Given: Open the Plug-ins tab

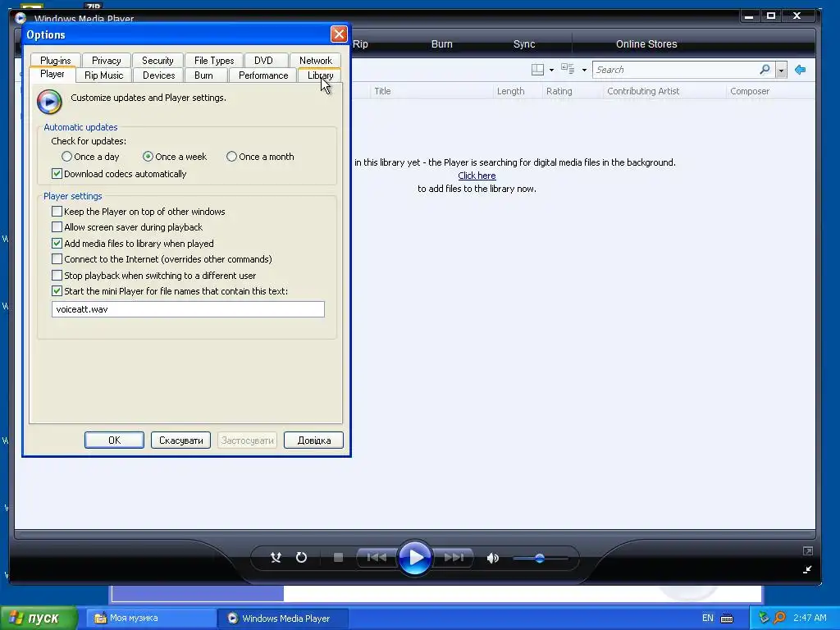Looking at the screenshot, I should pos(55,61).
